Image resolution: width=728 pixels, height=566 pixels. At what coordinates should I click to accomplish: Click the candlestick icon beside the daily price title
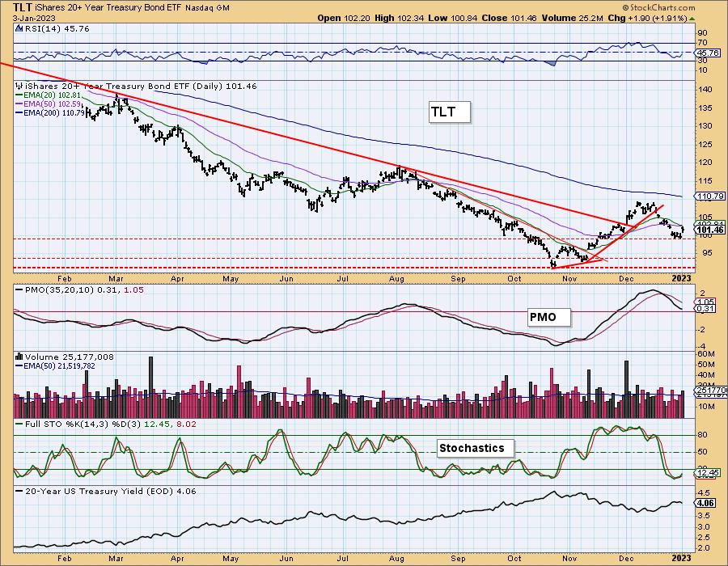[x=19, y=86]
